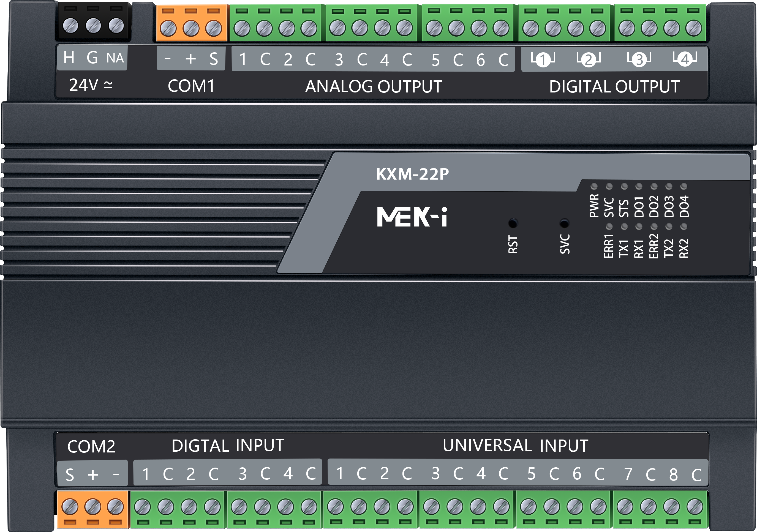Click the H power terminal label
The image size is (757, 532).
69,58
